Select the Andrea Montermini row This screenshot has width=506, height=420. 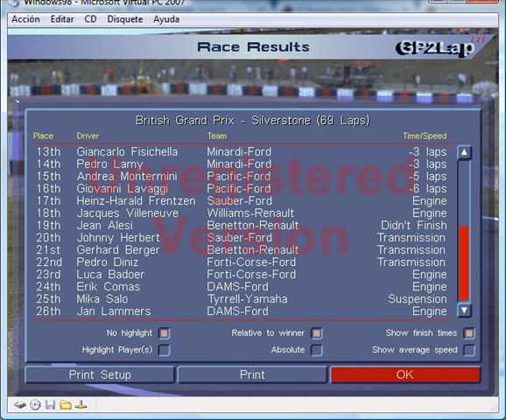tap(242, 177)
